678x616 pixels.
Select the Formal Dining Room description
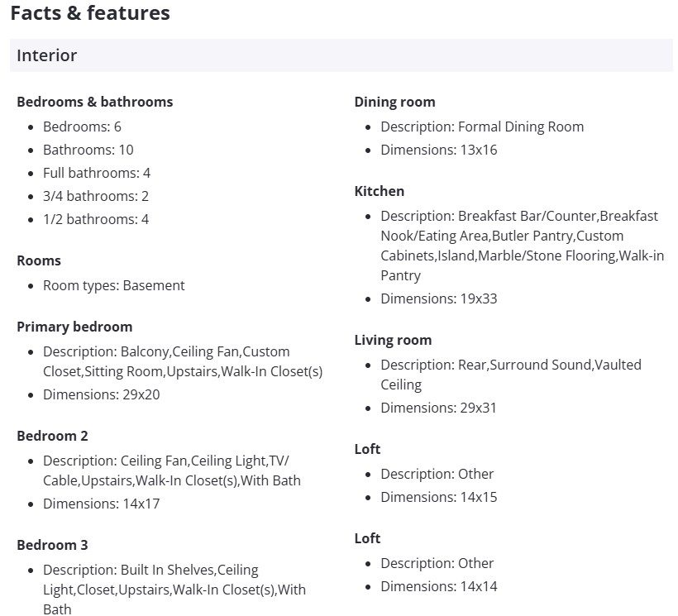coord(482,127)
